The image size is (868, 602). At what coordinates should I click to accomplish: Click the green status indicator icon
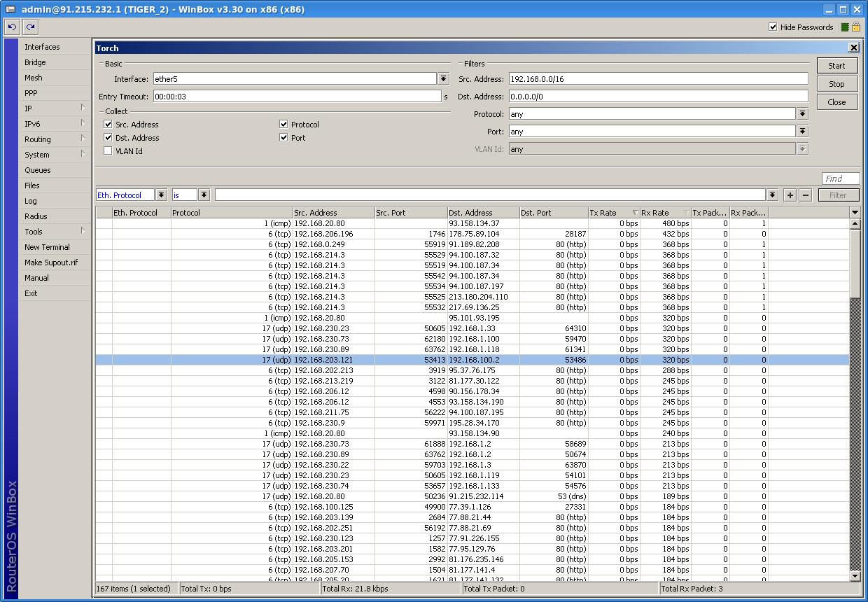coord(844,27)
